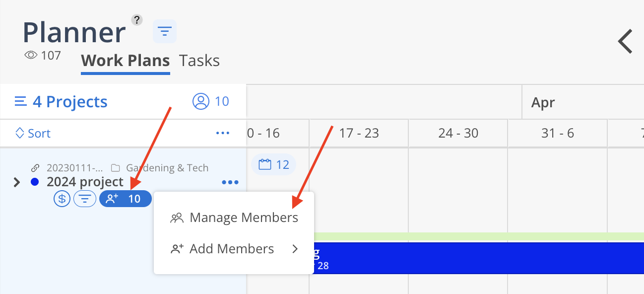Collapse the panel with the left chevron
This screenshot has width=644, height=294.
[625, 41]
